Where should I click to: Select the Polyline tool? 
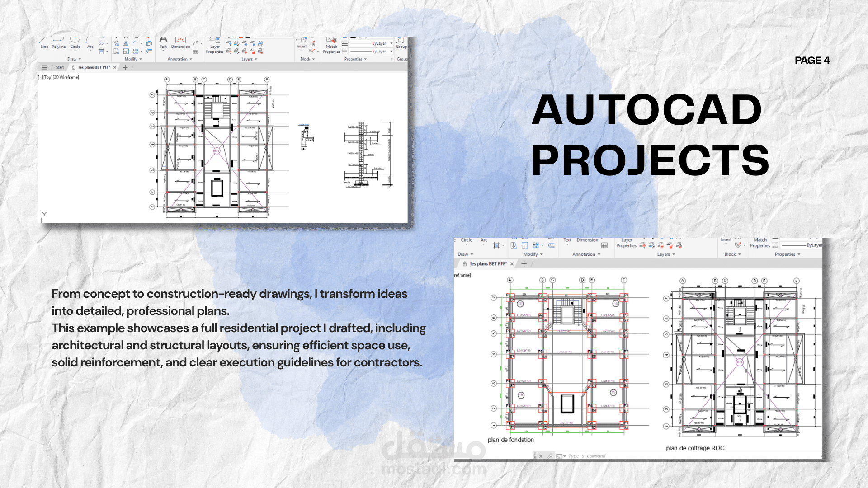[58, 44]
